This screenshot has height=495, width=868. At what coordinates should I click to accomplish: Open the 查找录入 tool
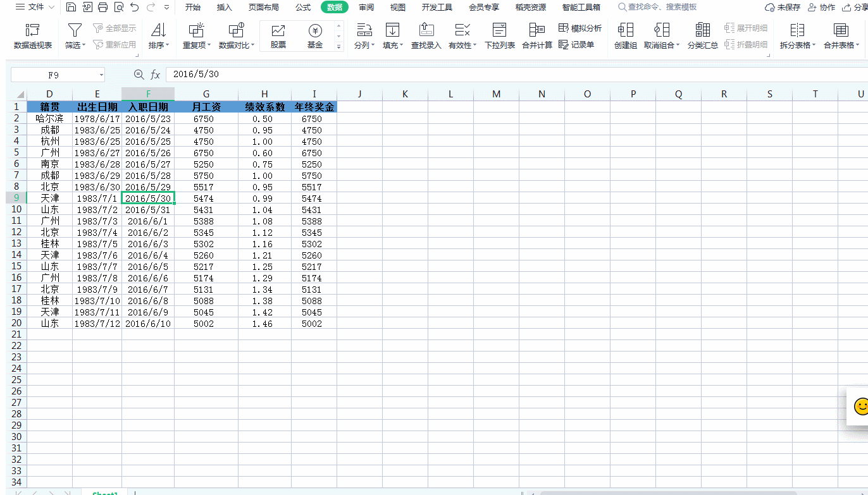point(426,37)
